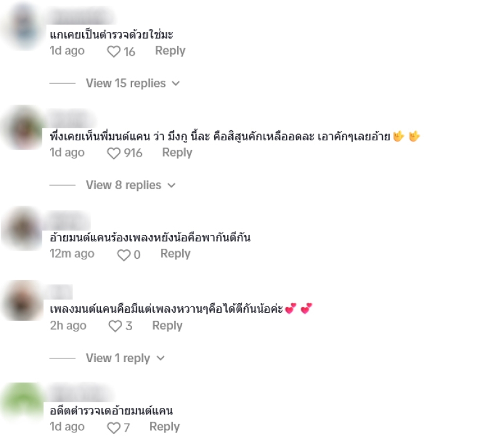Like the last comment with 7 likes

[x=113, y=428]
